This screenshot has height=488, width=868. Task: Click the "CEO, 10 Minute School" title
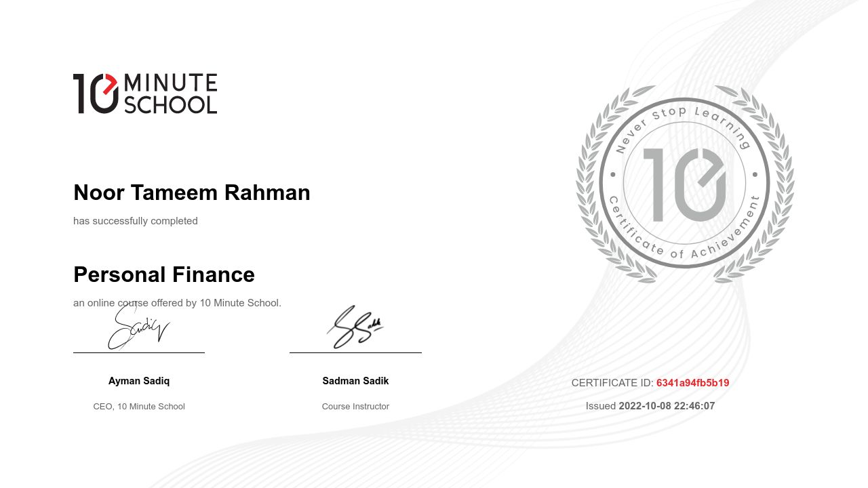[139, 407]
